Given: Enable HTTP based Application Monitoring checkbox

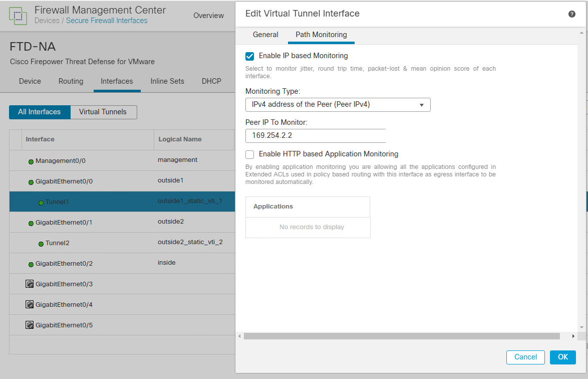Looking at the screenshot, I should coord(250,154).
